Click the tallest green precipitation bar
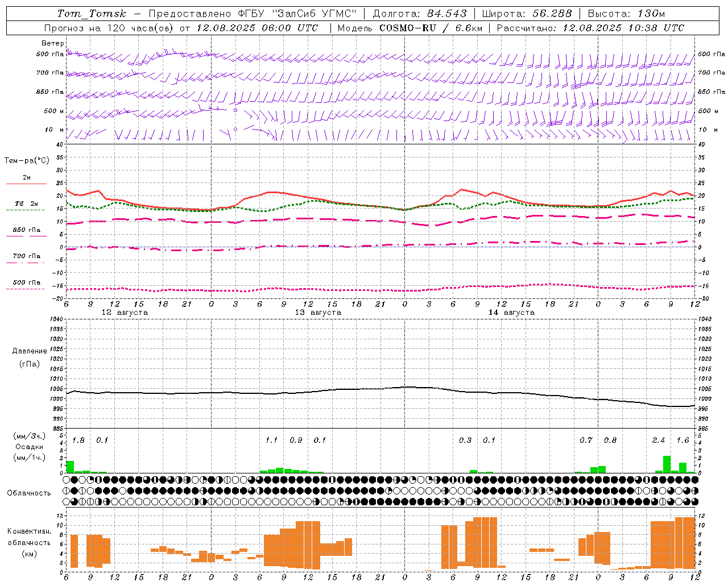The width and height of the screenshot is (728, 582). pos(667,464)
